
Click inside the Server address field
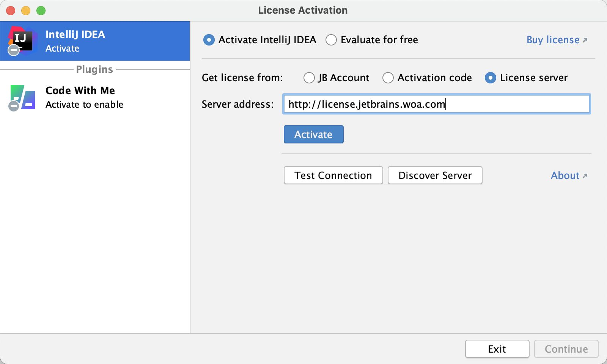point(436,104)
